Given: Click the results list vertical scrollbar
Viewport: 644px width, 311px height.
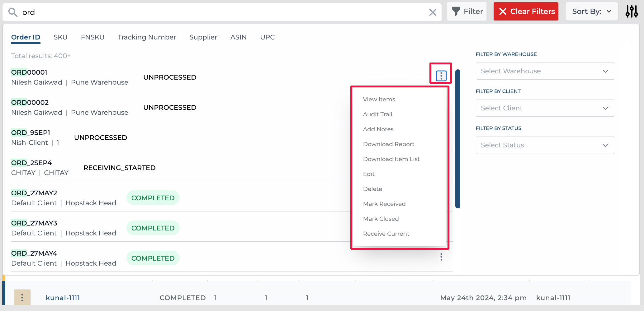Looking at the screenshot, I should tap(457, 139).
